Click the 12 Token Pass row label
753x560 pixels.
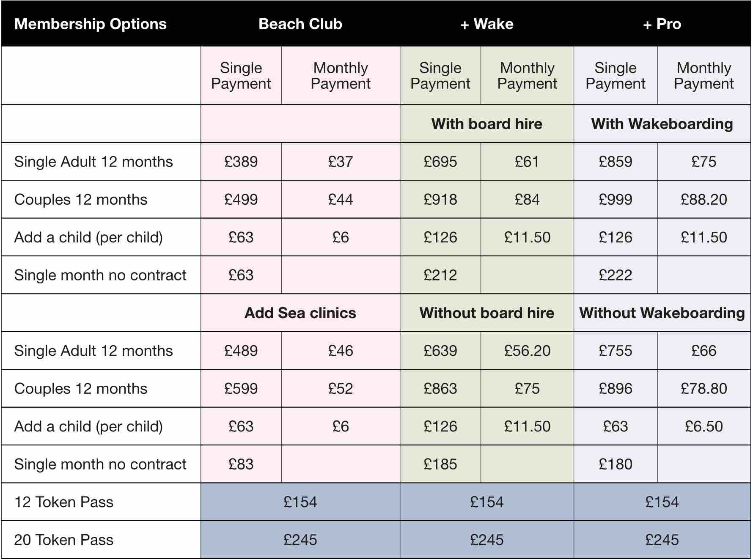coord(64,502)
